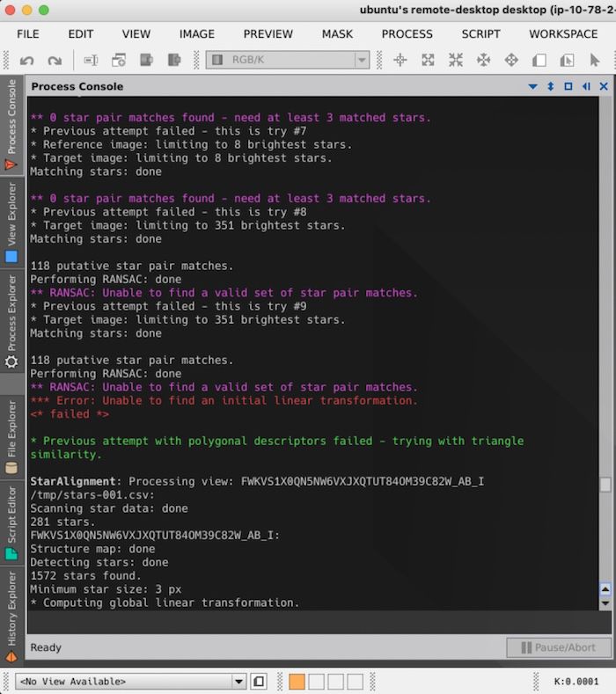The image size is (616, 694).
Task: Switch to the Process Explorer side tab
Action: click(x=11, y=322)
